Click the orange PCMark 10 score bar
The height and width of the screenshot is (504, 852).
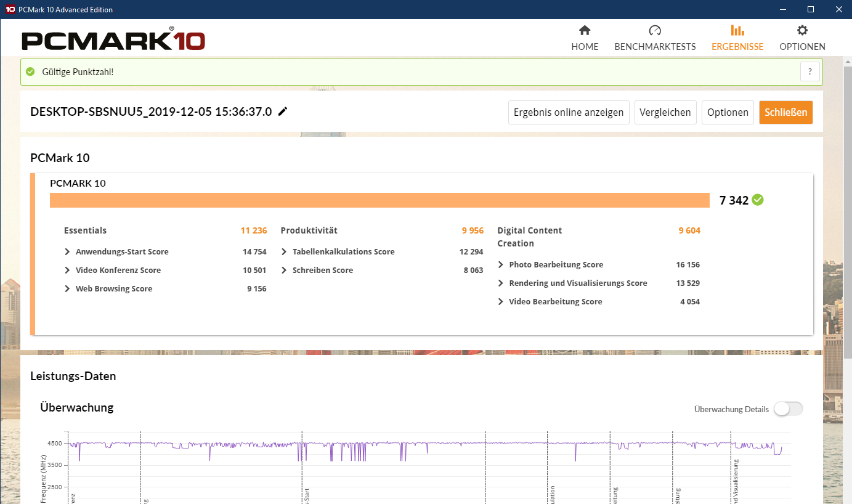[x=379, y=200]
